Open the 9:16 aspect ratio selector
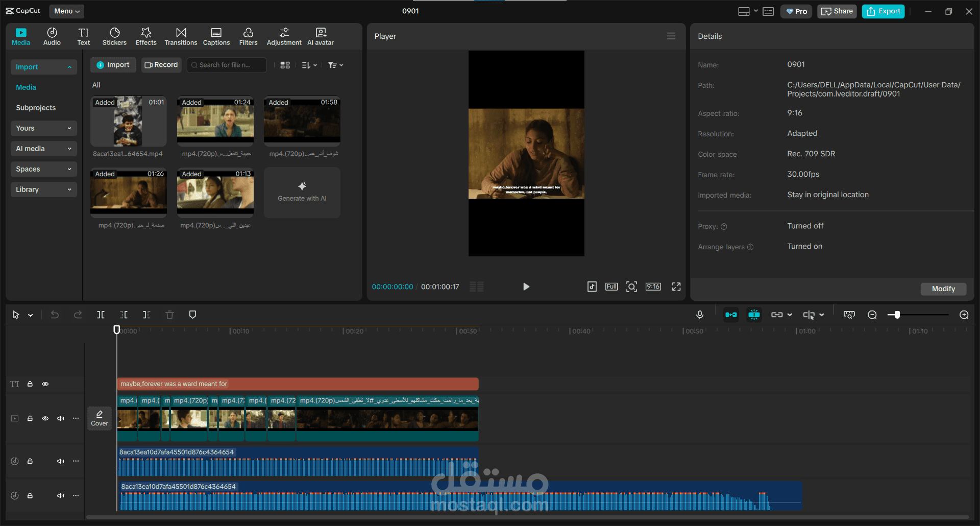 tap(653, 286)
